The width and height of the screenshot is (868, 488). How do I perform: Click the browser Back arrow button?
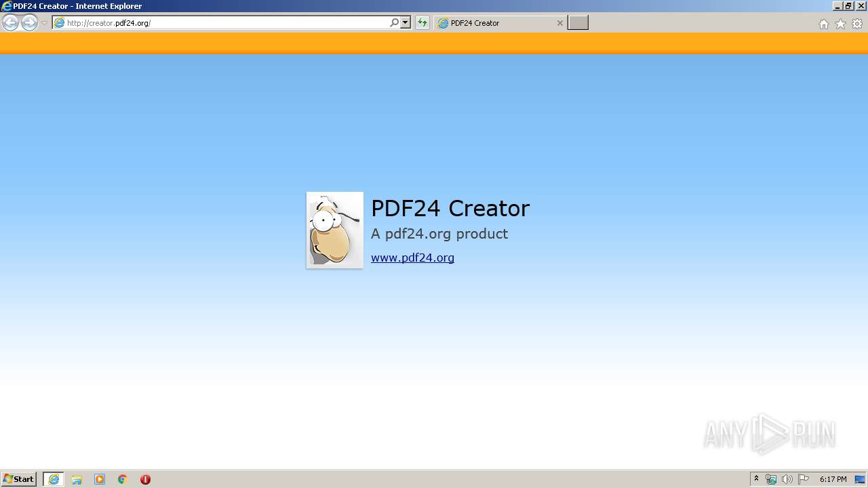tap(10, 23)
